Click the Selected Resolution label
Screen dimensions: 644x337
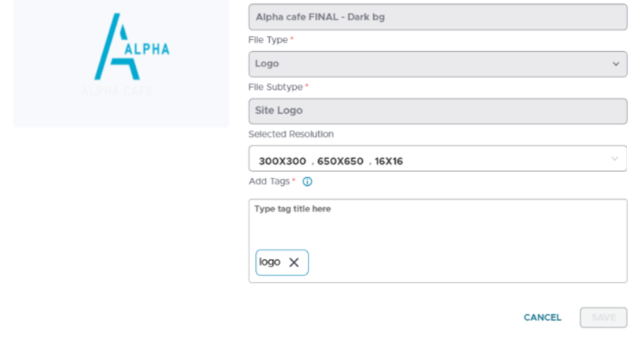click(x=291, y=135)
